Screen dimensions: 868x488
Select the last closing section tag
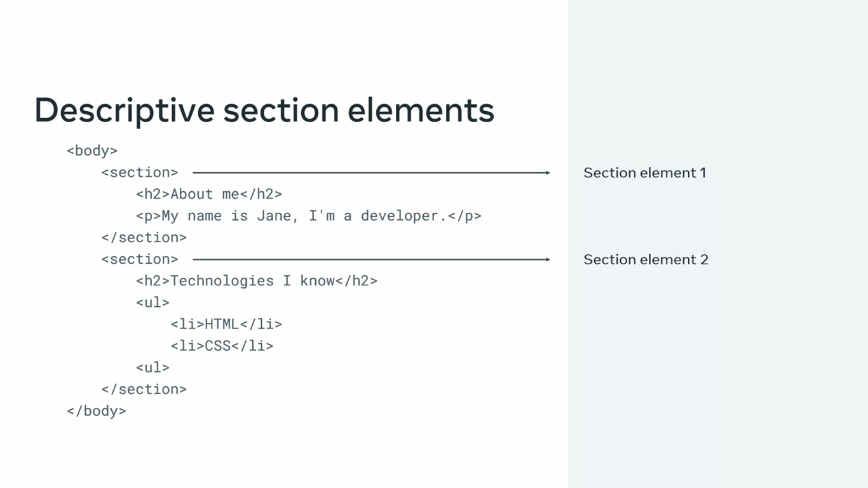(x=144, y=389)
